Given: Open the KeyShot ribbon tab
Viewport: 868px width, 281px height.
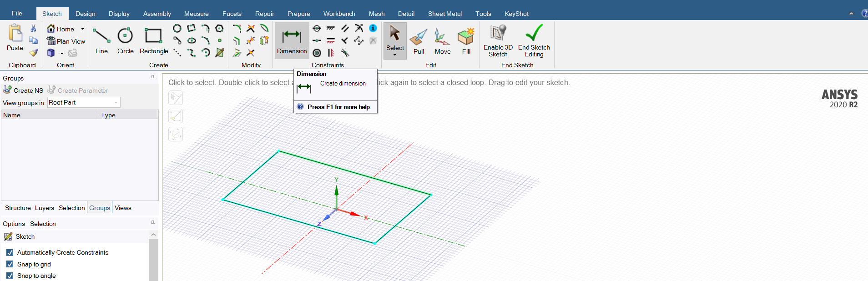Looking at the screenshot, I should (x=516, y=14).
